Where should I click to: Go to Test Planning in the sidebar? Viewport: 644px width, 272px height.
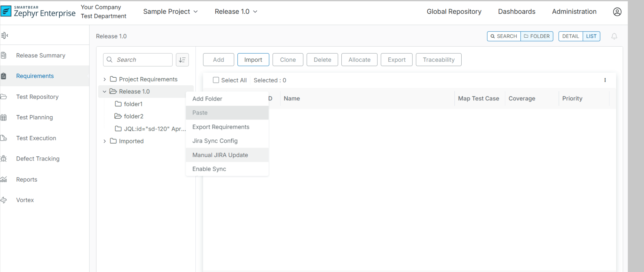click(34, 117)
